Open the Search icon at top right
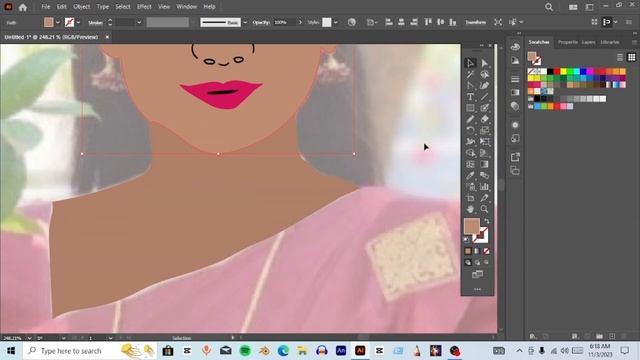The height and width of the screenshot is (360, 640). [x=549, y=7]
